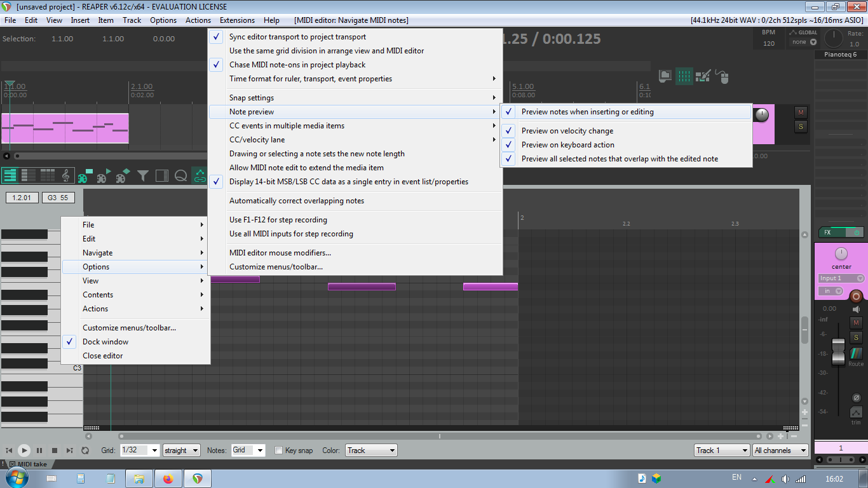Uncheck Preview notes when inserting or editing
This screenshot has height=488, width=868.
626,112
